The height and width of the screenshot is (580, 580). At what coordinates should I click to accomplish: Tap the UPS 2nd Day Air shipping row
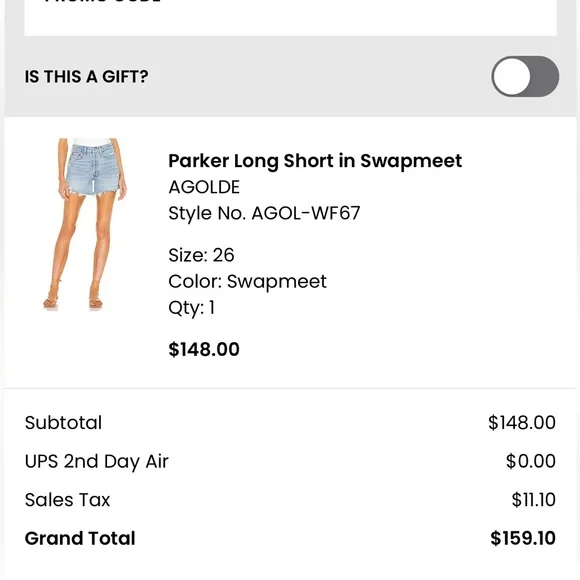coord(290,461)
